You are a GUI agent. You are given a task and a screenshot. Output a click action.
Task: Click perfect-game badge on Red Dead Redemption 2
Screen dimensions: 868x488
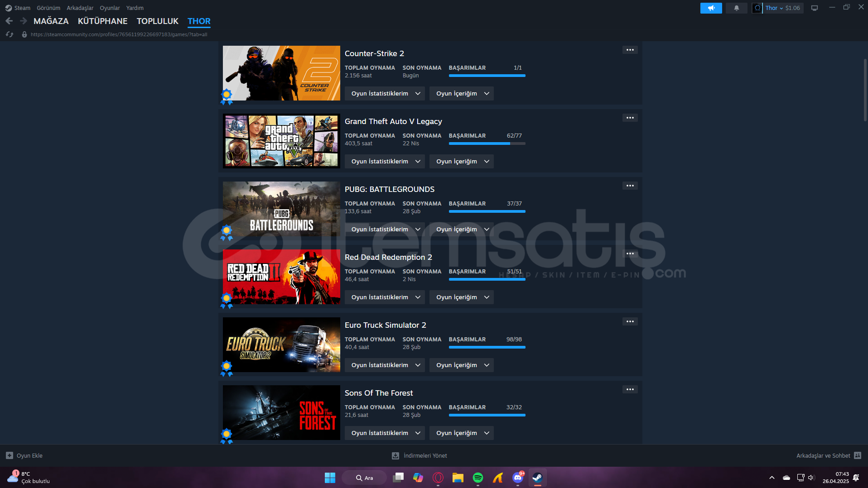tap(227, 300)
